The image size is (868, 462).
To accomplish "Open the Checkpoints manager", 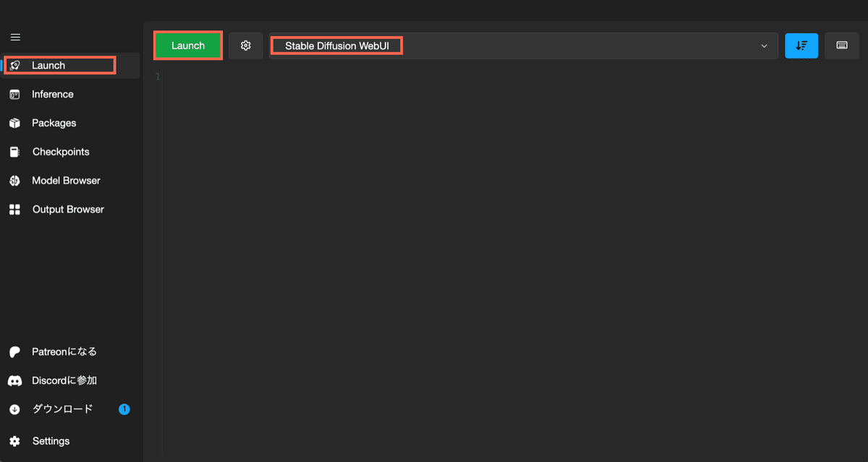I will click(60, 152).
